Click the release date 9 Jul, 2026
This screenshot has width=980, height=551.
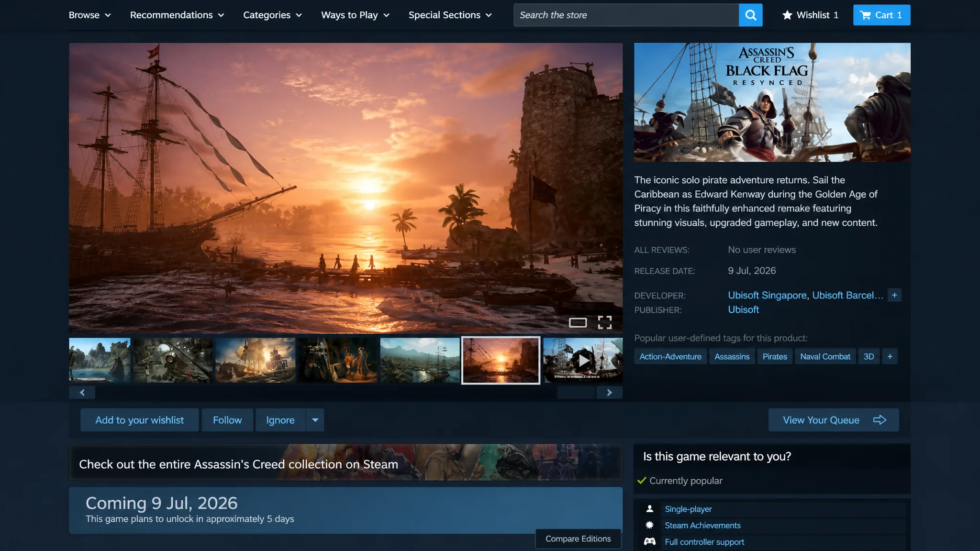click(x=752, y=271)
